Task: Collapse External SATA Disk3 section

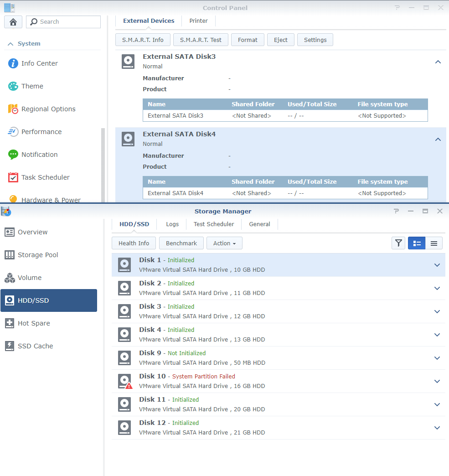Action: [x=438, y=62]
